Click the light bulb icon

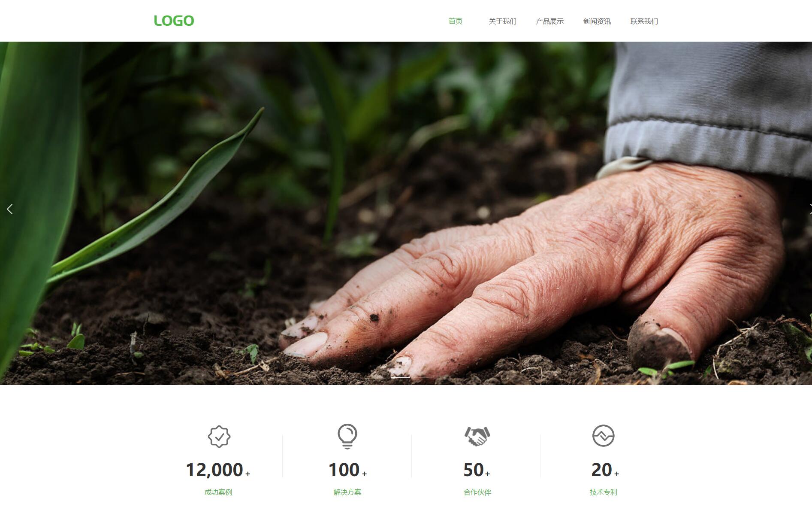pyautogui.click(x=347, y=436)
